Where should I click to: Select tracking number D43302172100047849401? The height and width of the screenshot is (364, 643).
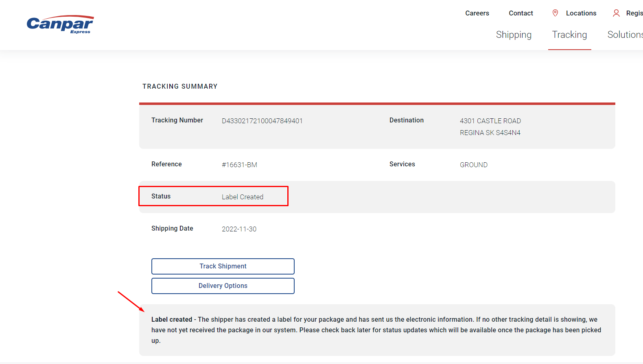pyautogui.click(x=262, y=121)
